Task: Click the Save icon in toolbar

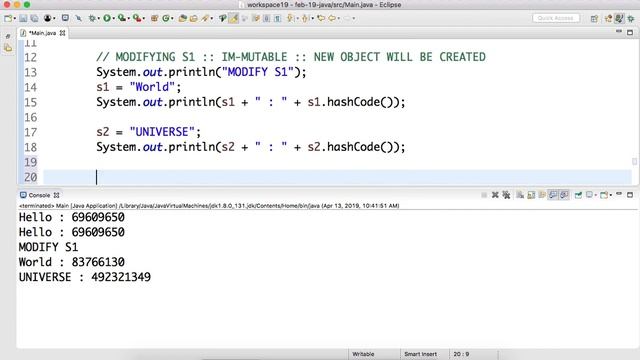Action: [x=23, y=18]
